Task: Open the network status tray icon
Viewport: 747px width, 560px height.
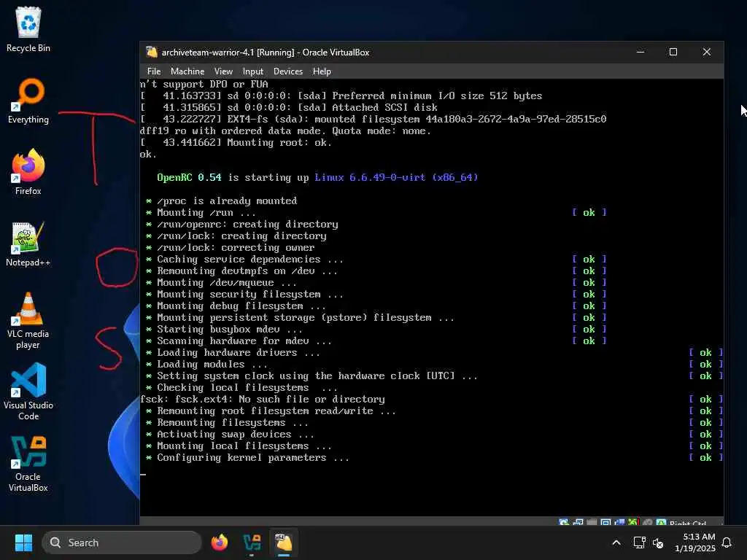Action: pyautogui.click(x=639, y=542)
